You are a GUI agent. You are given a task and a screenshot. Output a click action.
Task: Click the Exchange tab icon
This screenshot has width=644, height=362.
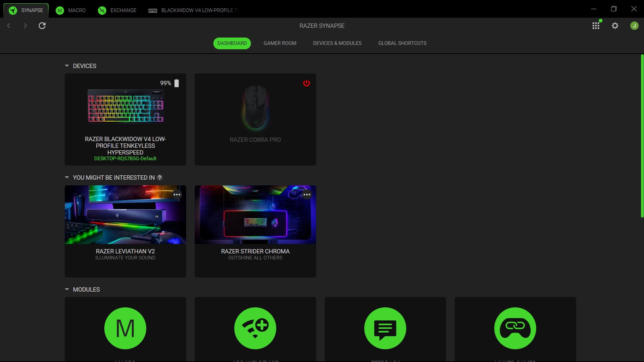point(102,10)
